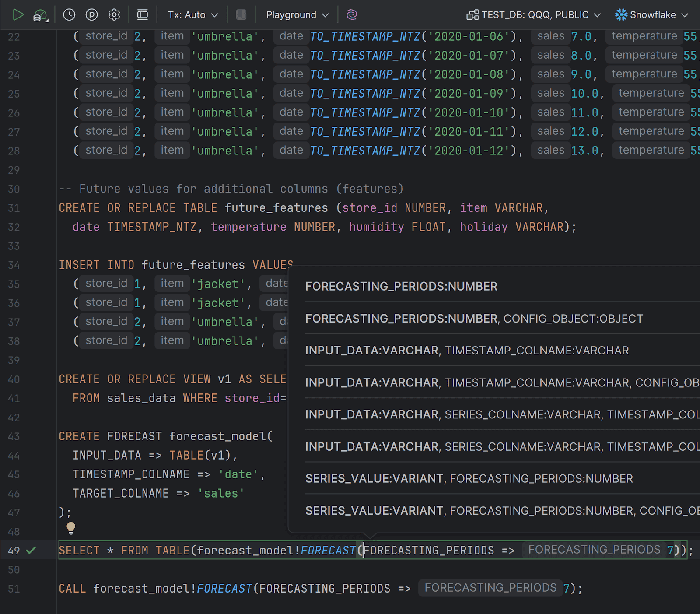
Task: Open query settings with the gear icon
Action: (114, 15)
